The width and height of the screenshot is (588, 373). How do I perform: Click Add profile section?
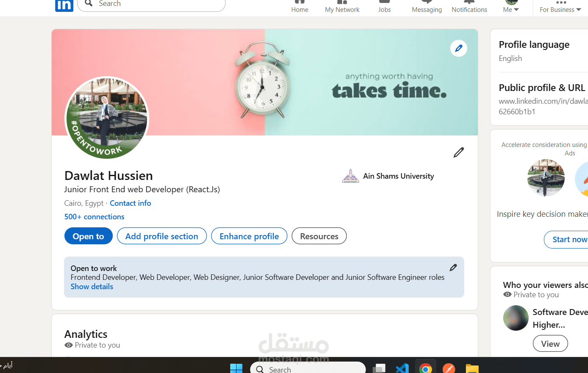[x=162, y=236]
